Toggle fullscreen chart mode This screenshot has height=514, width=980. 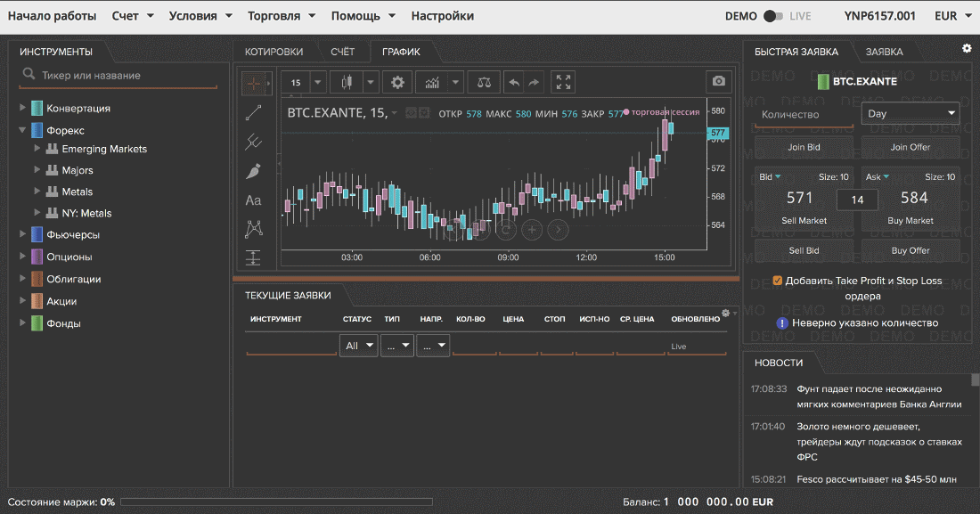[563, 82]
